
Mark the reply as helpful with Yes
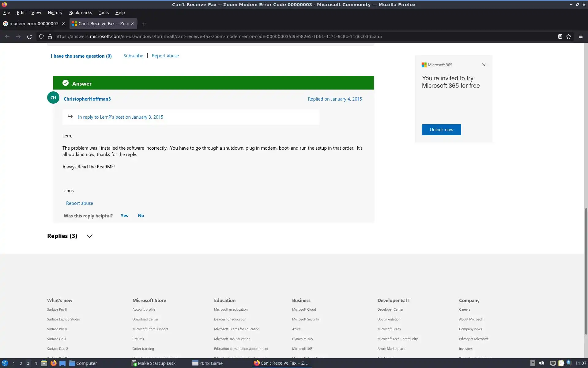124,216
